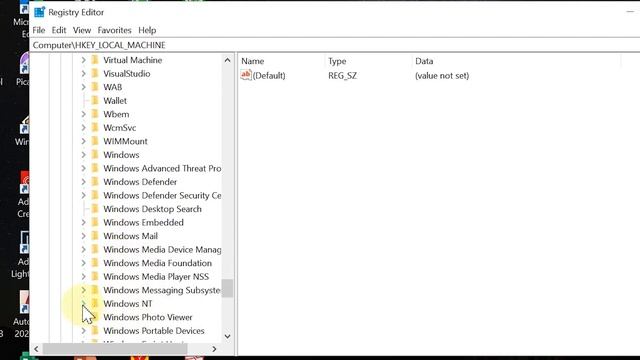Click the Windows Desktop Search folder icon

click(95, 209)
